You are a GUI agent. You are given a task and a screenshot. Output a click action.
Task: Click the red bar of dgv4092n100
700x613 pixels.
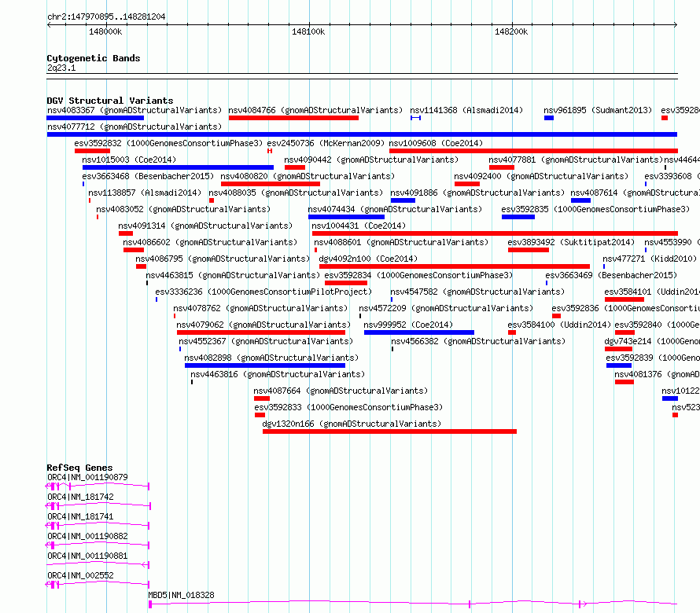click(455, 266)
